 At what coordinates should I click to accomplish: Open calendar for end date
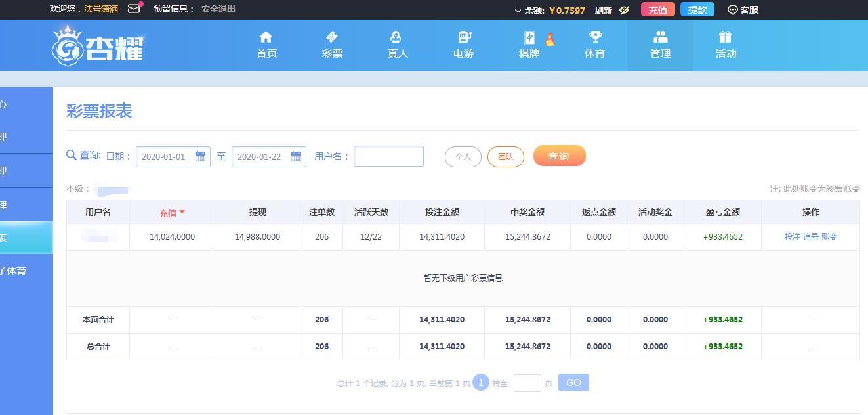pos(297,156)
